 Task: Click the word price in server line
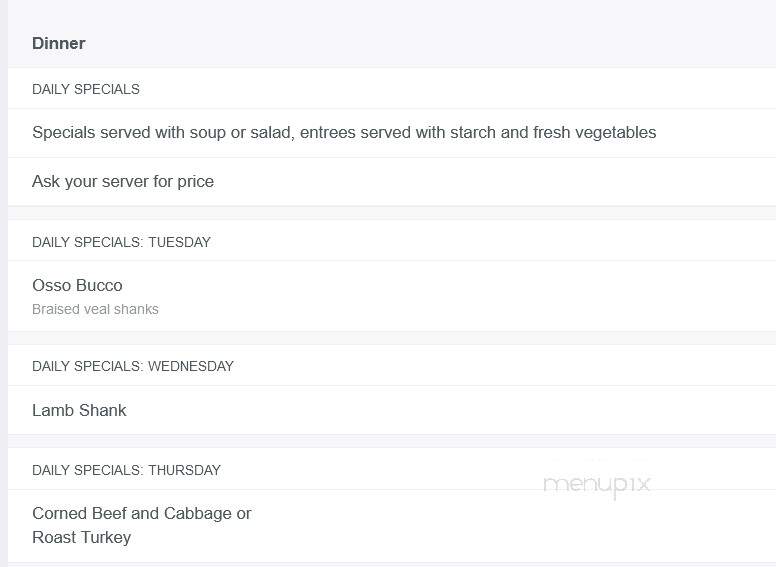(x=195, y=182)
